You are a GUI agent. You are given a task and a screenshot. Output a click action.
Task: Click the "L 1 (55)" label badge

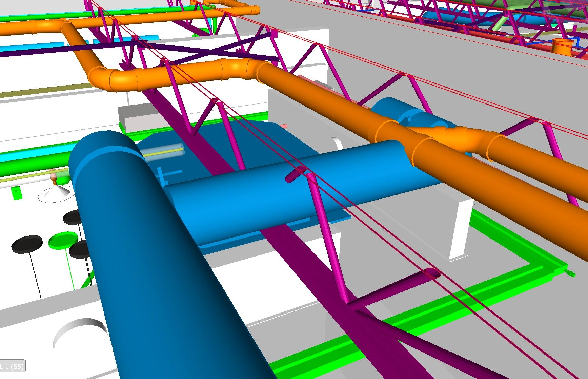pyautogui.click(x=12, y=366)
